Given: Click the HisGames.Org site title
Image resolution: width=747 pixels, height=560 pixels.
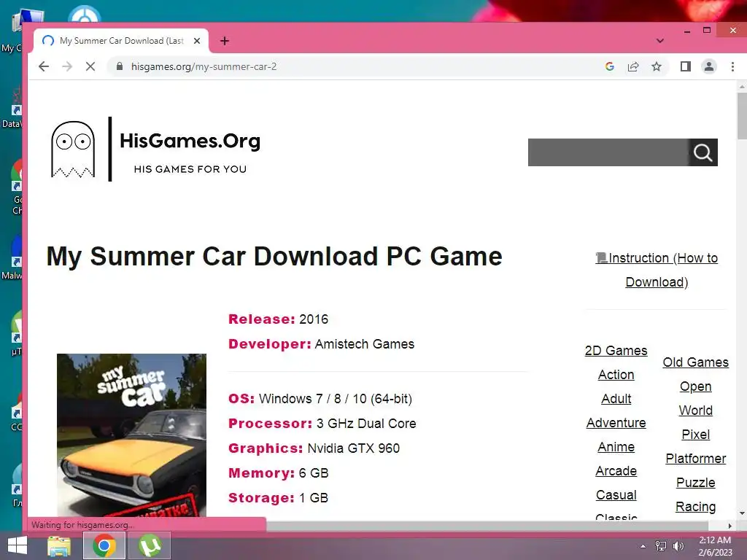Looking at the screenshot, I should tap(190, 141).
